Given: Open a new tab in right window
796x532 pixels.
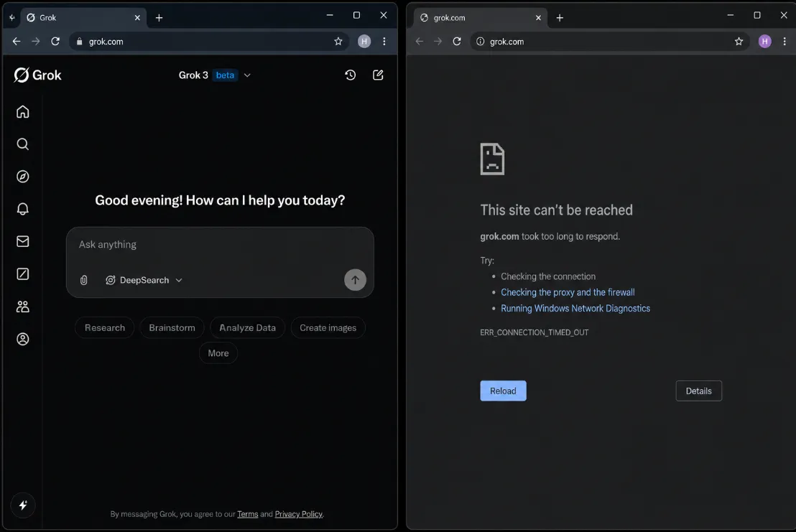Looking at the screenshot, I should pos(560,18).
